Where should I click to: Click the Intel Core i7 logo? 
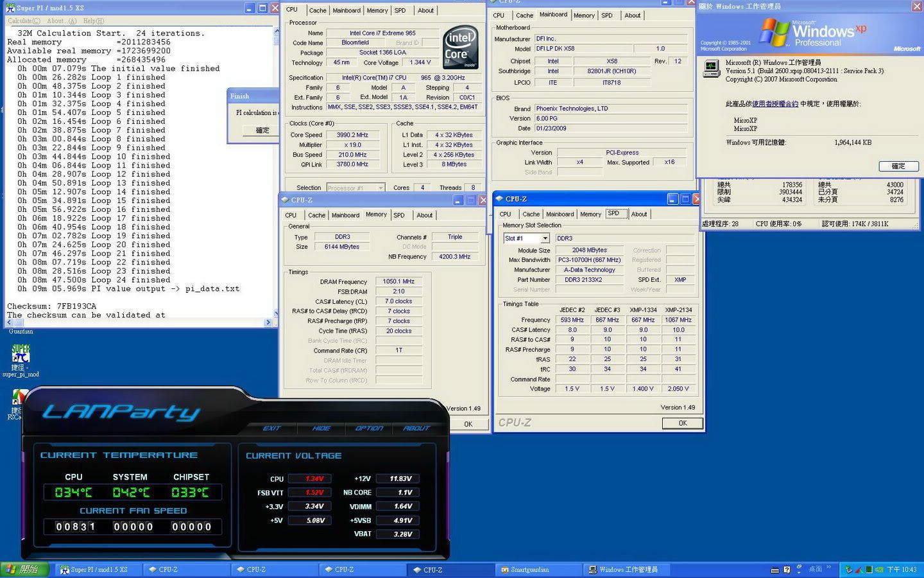[460, 47]
